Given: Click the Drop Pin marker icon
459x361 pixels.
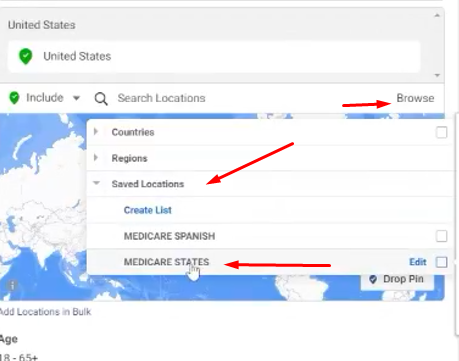Looking at the screenshot, I should 373,279.
